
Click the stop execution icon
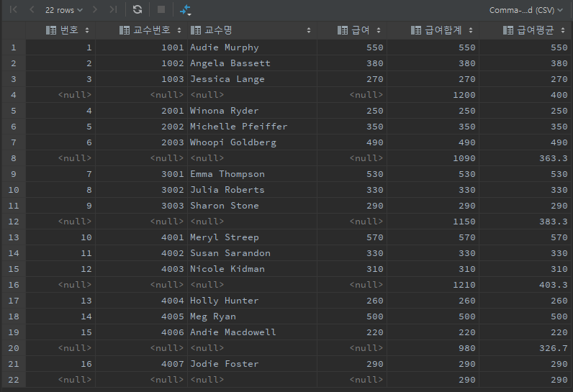tap(161, 10)
